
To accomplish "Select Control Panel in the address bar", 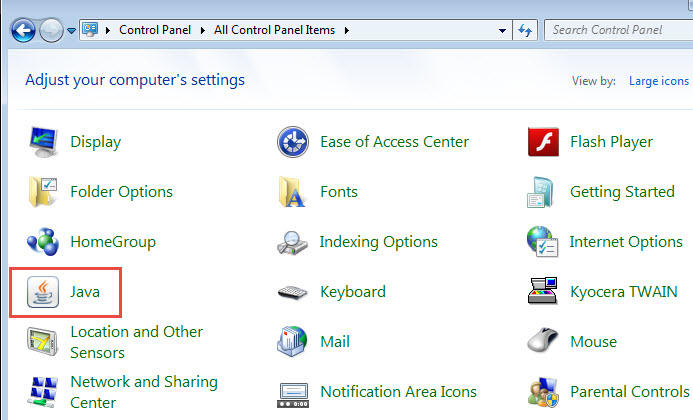I will 158,30.
